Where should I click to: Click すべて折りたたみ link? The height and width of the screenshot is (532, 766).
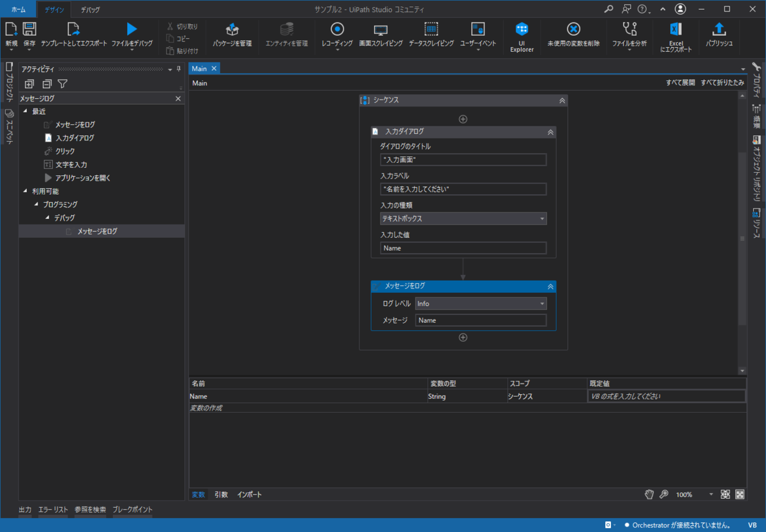click(x=723, y=83)
